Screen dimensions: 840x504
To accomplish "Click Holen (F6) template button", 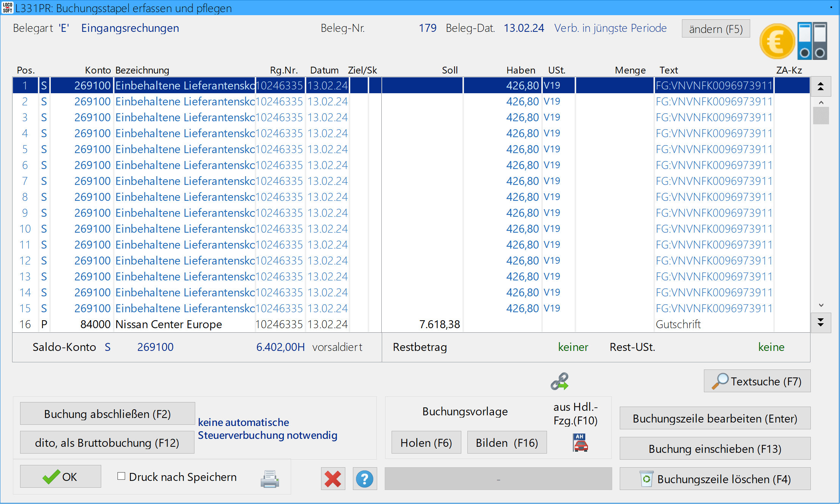I will coord(426,443).
